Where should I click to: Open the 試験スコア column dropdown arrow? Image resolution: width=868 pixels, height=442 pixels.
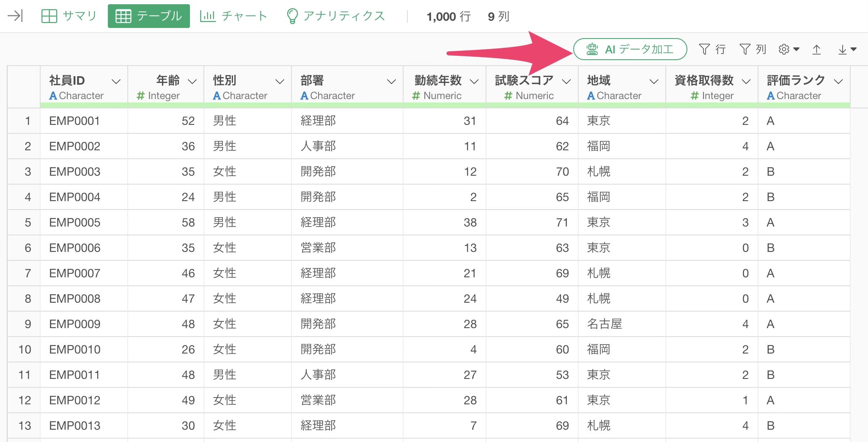[x=566, y=81]
